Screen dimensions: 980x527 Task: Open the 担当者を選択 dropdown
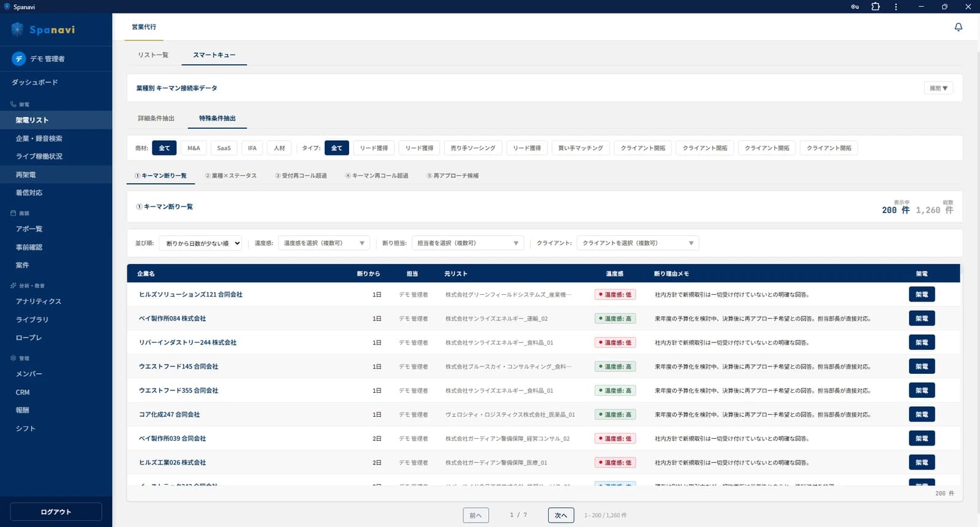[x=468, y=243]
